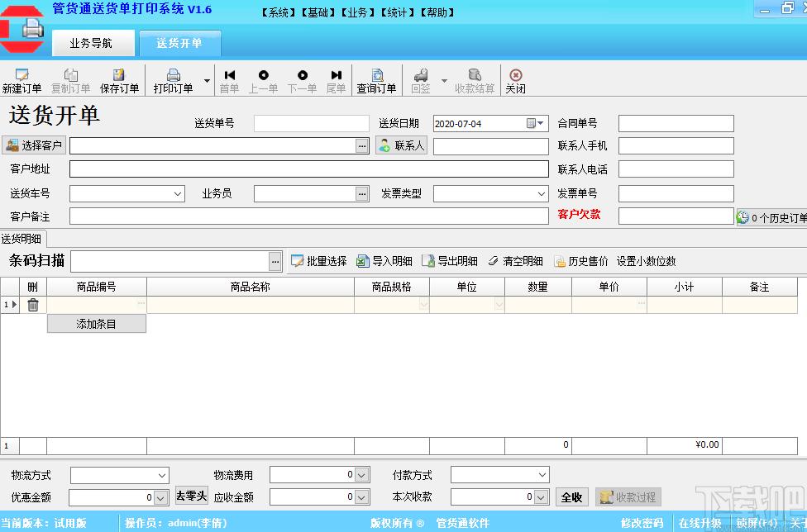Click the red 关闭 close icon
Screen dimensions: 807x532
[x=516, y=75]
